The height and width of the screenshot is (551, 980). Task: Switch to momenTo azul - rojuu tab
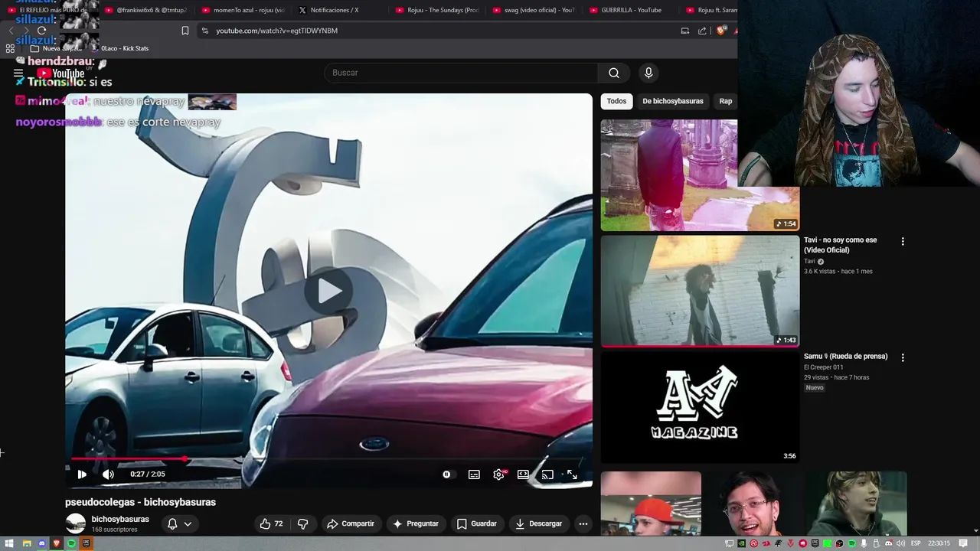[243, 10]
